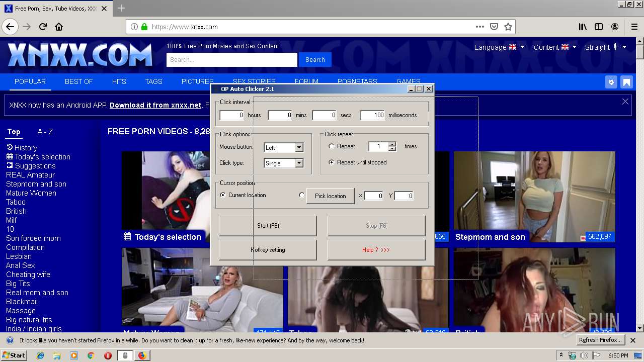Launch media player from the taskbar
Viewport: 644px width, 362px height.
pyautogui.click(x=74, y=355)
